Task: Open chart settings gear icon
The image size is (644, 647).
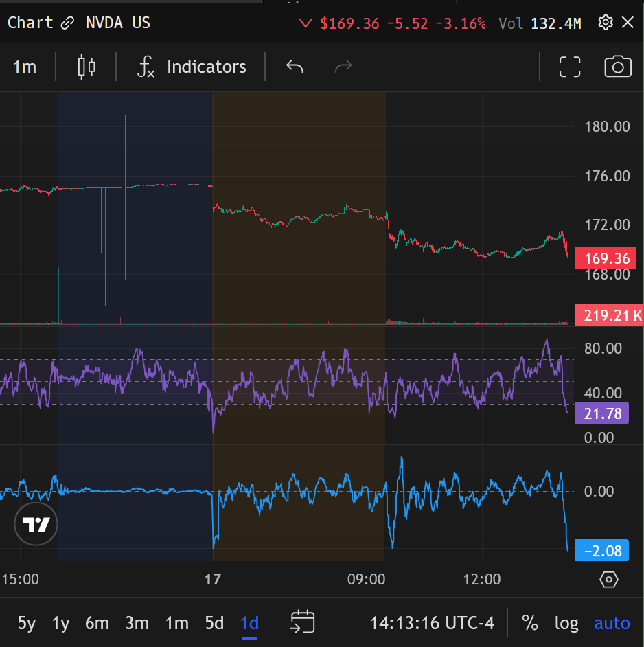Action: [x=606, y=22]
